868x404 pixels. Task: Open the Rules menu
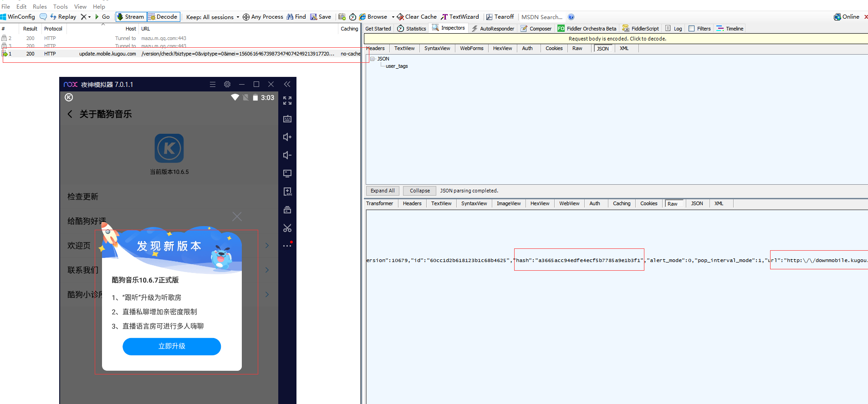click(40, 6)
